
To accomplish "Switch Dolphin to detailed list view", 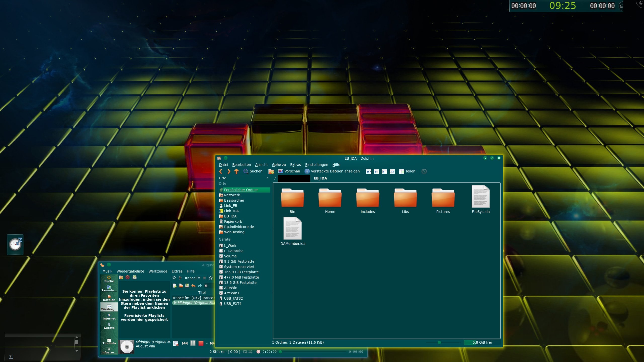I will click(x=377, y=171).
